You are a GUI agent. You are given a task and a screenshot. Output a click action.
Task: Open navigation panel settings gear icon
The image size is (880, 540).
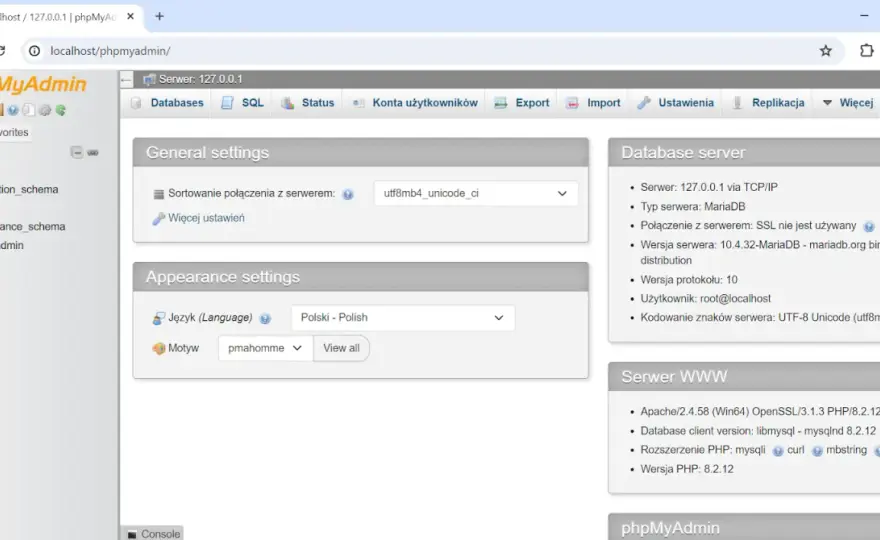coord(45,110)
